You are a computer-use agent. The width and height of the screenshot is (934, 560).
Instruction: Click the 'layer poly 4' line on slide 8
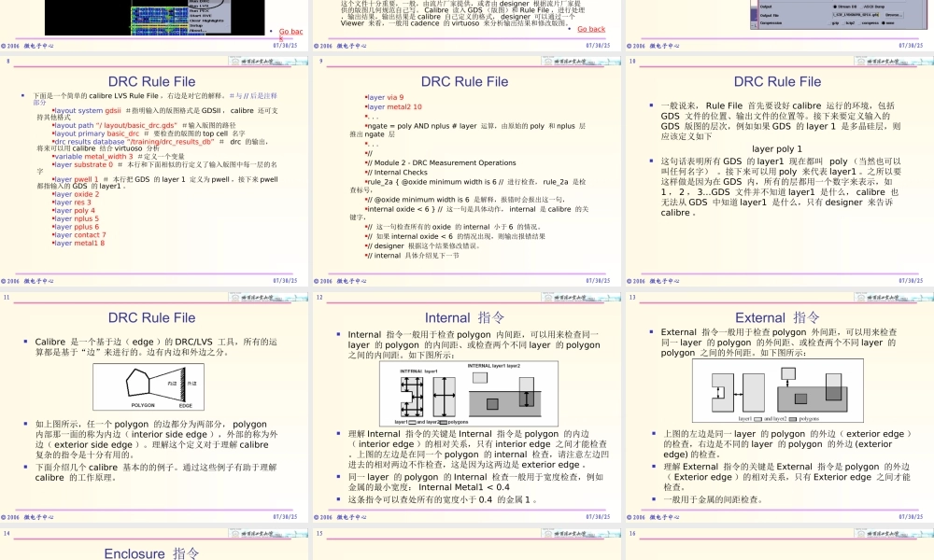tap(74, 211)
